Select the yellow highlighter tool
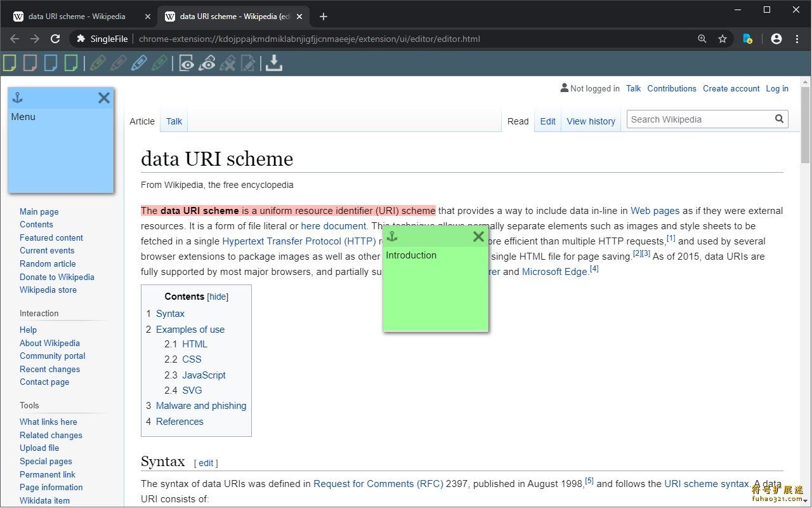The width and height of the screenshot is (812, 508). [x=98, y=63]
